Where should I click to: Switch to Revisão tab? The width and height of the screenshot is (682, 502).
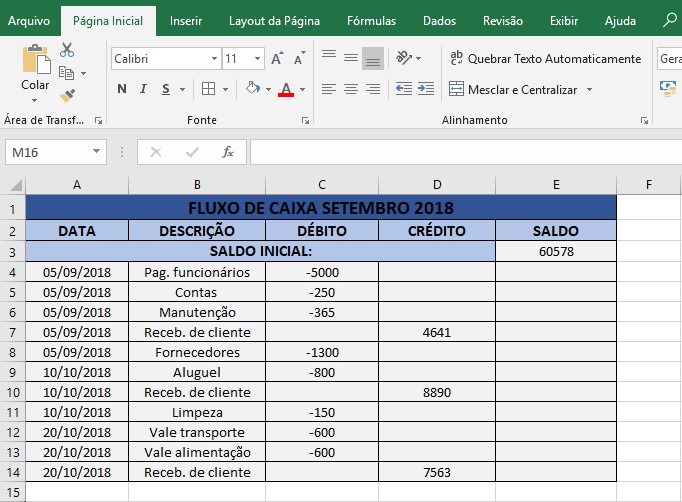pyautogui.click(x=503, y=21)
